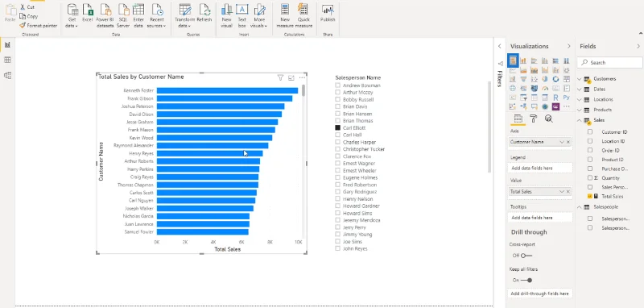
Task: Check John Reyes in the slicer
Action: coord(337,248)
